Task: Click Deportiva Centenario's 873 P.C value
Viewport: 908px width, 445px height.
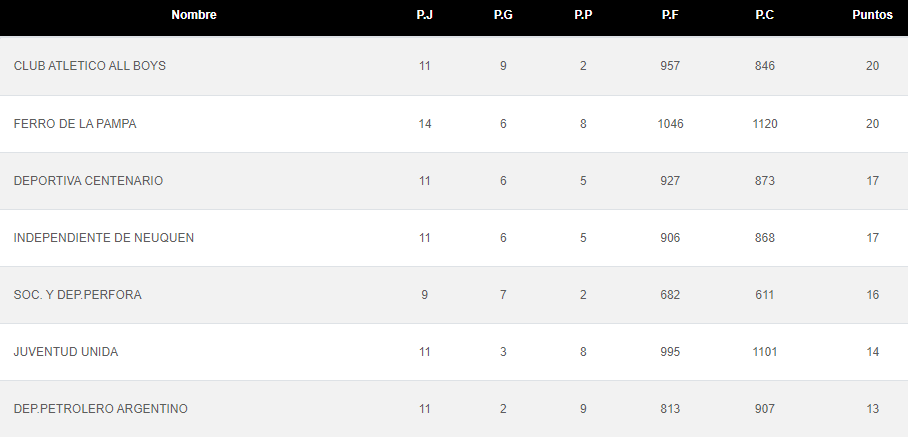Action: [x=764, y=181]
